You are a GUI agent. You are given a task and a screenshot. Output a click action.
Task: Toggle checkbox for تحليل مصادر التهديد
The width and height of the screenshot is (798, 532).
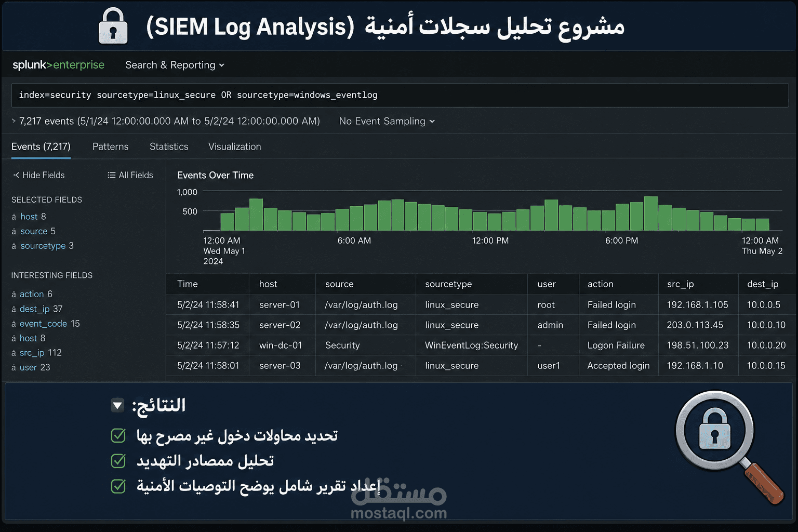point(118,460)
